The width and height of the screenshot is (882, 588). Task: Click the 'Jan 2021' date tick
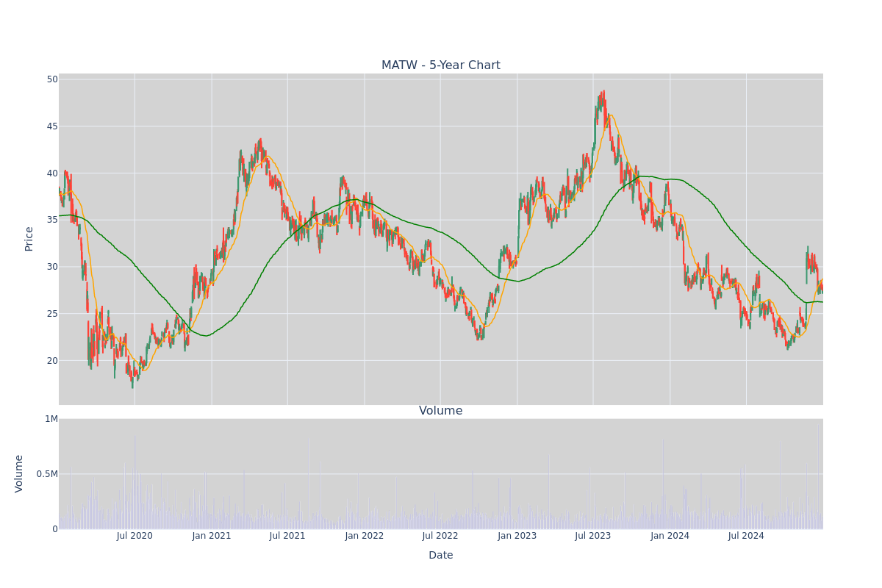click(212, 536)
